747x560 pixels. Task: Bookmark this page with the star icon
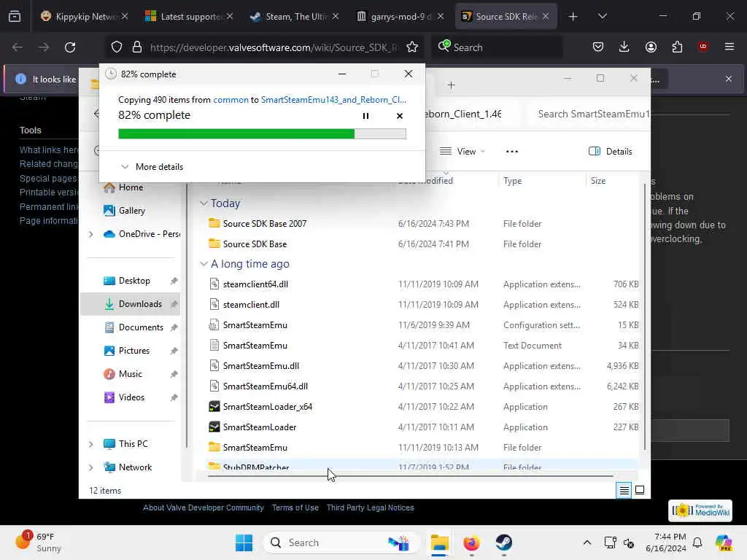click(412, 47)
